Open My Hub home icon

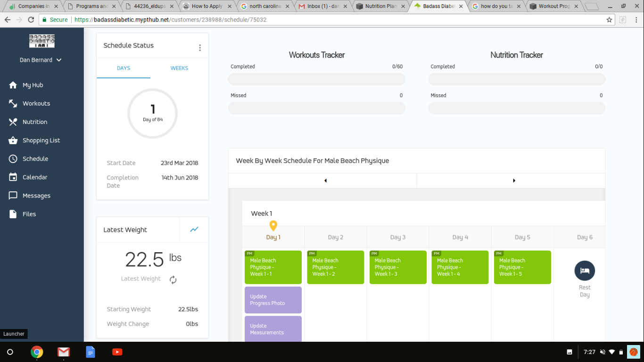(x=13, y=85)
